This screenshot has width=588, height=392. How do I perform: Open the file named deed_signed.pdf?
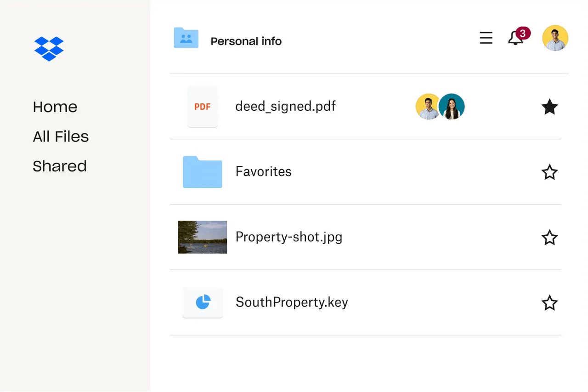pyautogui.click(x=285, y=107)
